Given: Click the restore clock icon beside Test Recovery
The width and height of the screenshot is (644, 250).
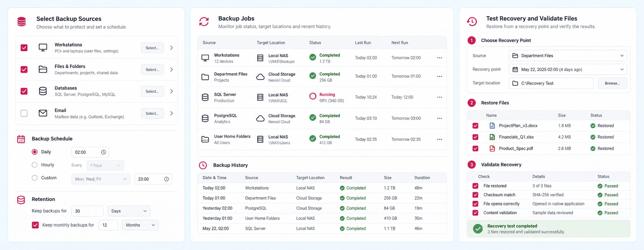Looking at the screenshot, I should (472, 22).
